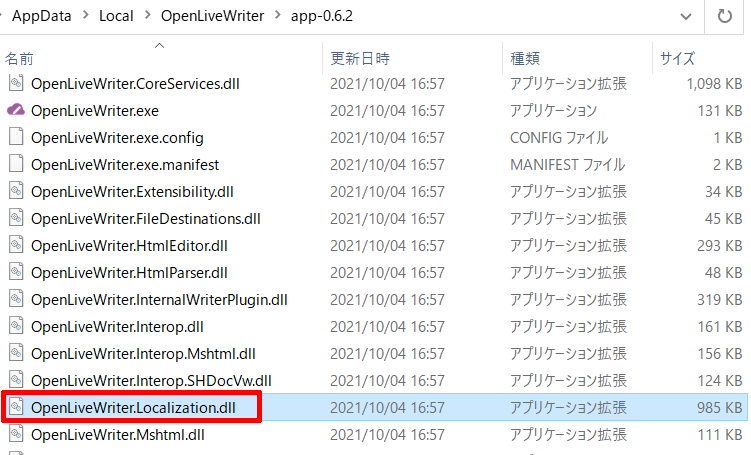Select the OpenLiveWriter.Extensibility.dll file name
This screenshot has width=751, height=455.
tap(132, 192)
